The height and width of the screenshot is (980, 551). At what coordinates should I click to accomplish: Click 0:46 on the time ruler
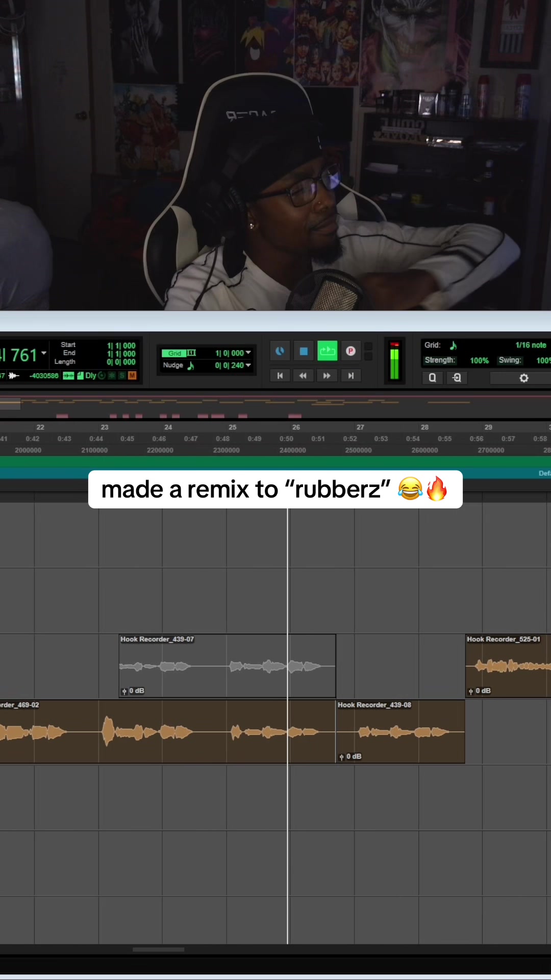[159, 439]
